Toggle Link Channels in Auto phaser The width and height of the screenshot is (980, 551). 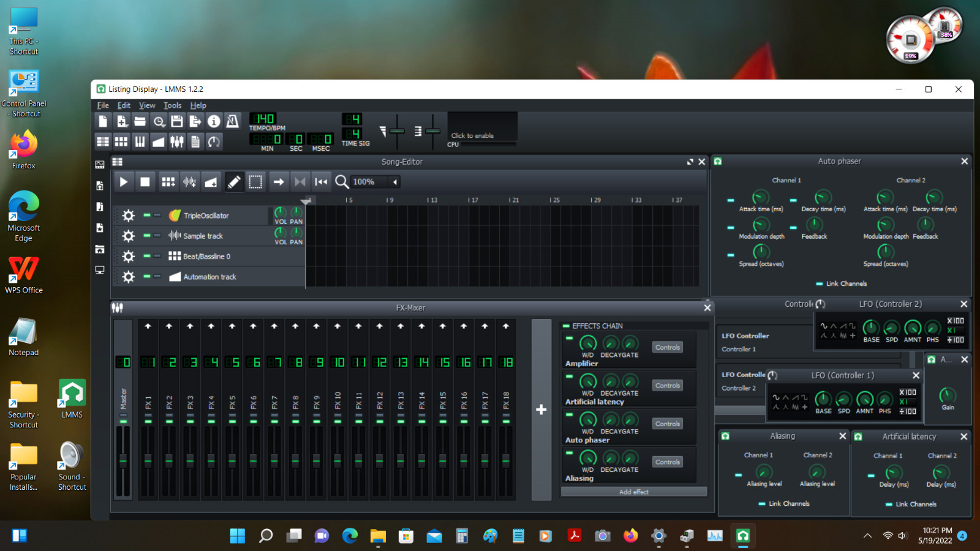pyautogui.click(x=820, y=284)
